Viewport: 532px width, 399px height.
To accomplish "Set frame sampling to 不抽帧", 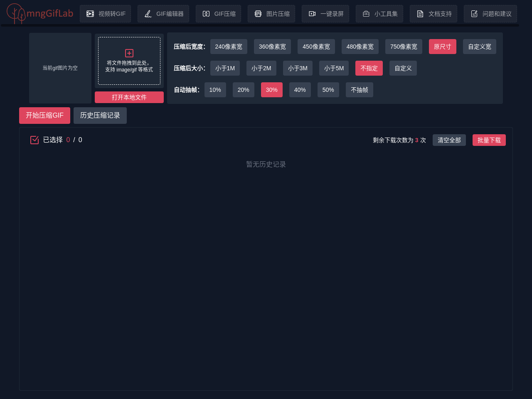I will (x=359, y=90).
